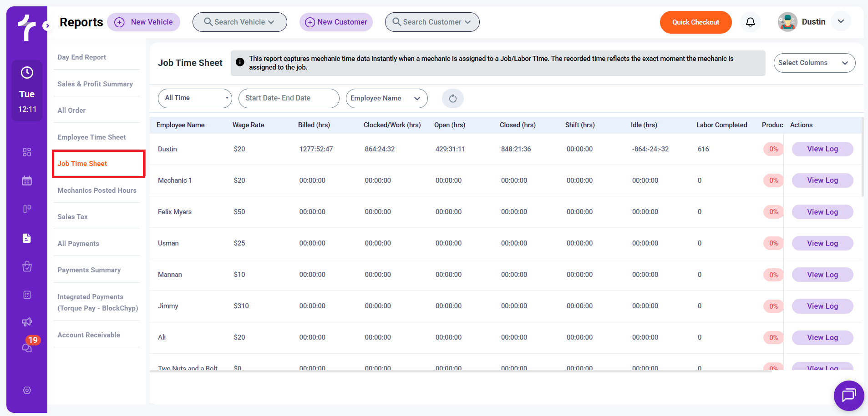Viewport: 868px width, 416px height.
Task: Select Mechanics Posted Hours report
Action: click(x=97, y=190)
